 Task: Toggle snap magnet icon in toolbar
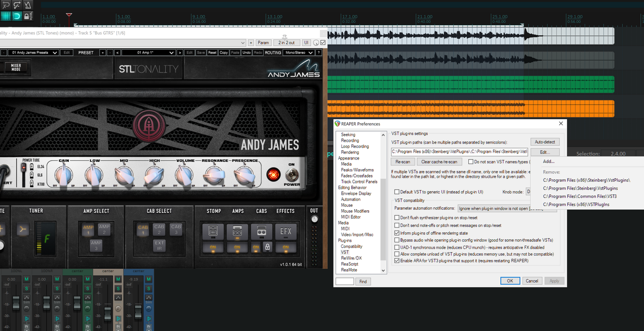16,16
